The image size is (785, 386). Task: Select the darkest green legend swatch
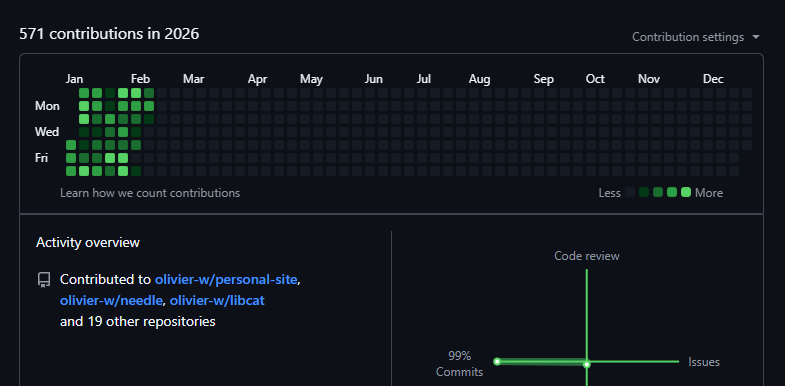[x=644, y=192]
